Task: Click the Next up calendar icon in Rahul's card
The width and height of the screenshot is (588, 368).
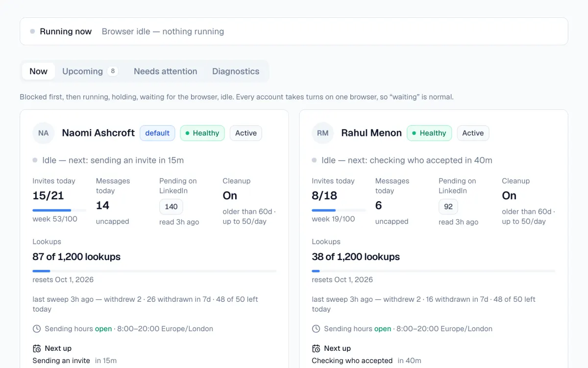Action: point(316,348)
